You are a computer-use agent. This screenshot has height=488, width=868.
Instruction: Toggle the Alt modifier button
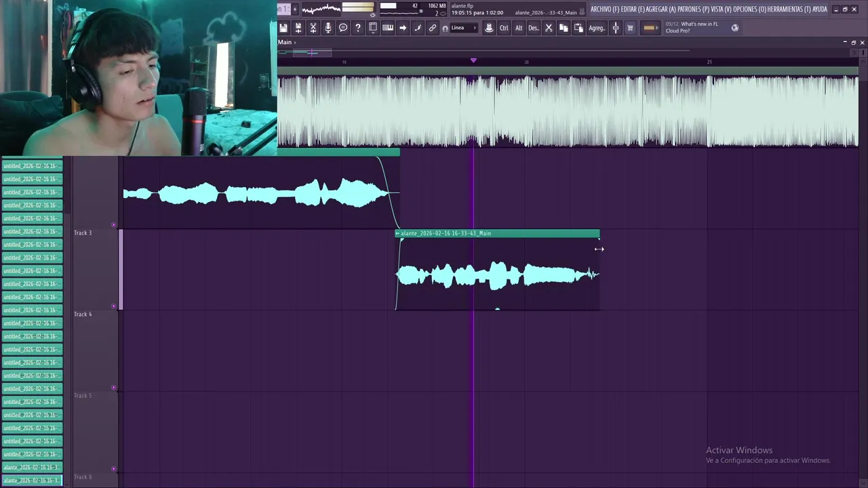pos(519,28)
